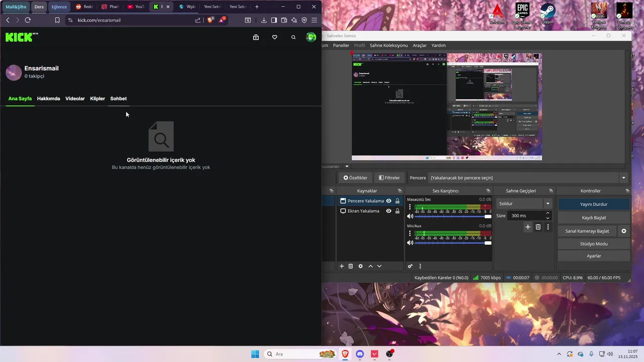Open the Brave Wallet icon
Viewport: 644px width, 362px height.
tap(284, 20)
